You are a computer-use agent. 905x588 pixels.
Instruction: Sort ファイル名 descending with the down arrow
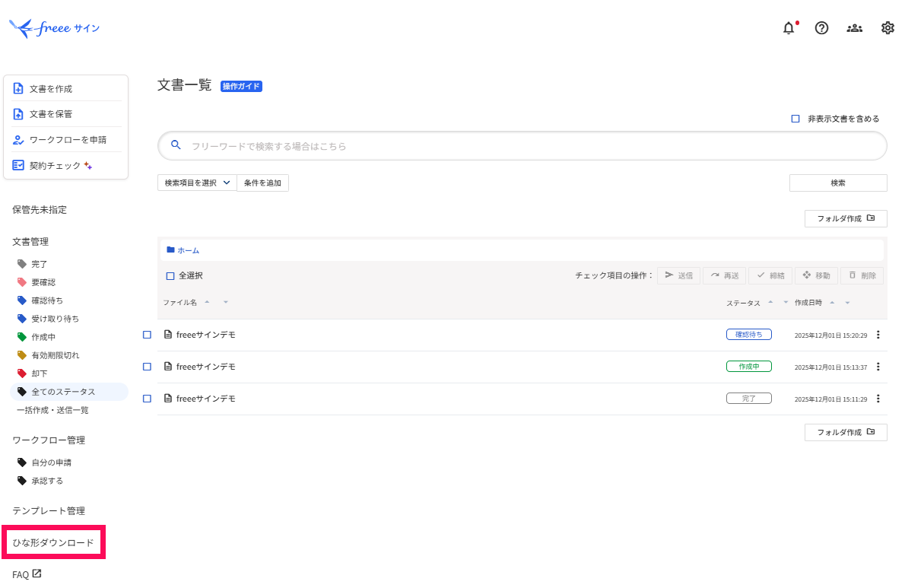coord(226,302)
